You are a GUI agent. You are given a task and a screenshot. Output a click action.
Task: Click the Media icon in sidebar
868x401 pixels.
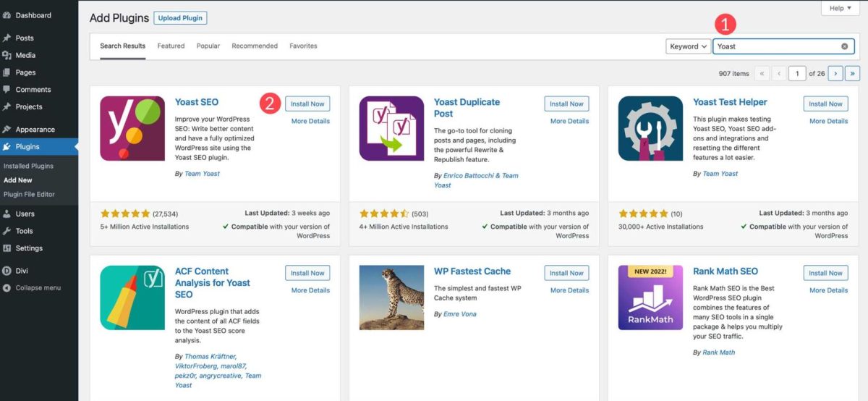point(7,55)
